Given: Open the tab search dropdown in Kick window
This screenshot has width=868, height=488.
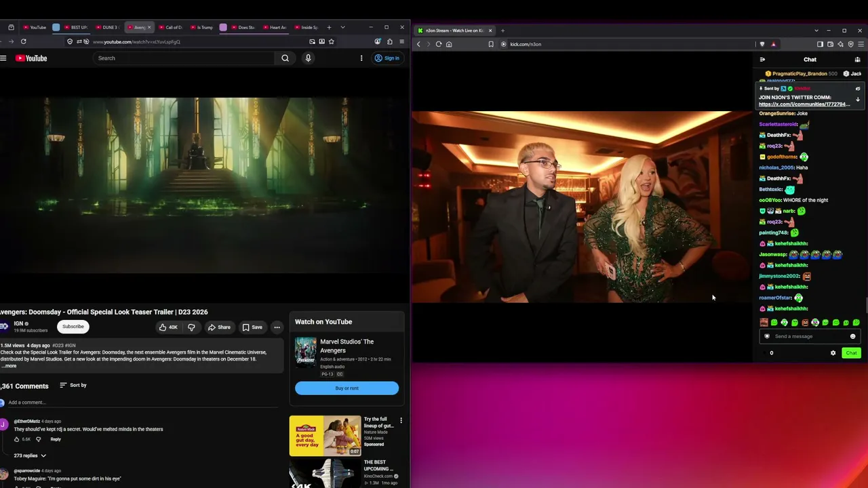Looking at the screenshot, I should click(816, 30).
